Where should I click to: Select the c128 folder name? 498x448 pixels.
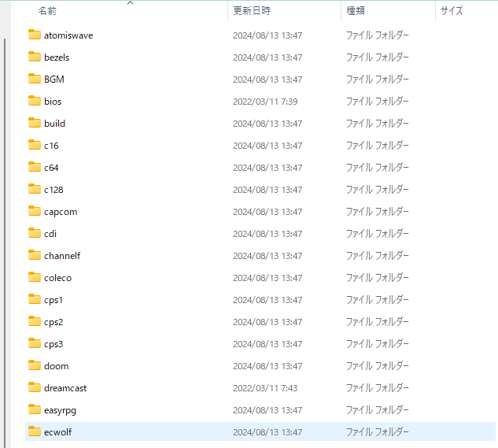pyautogui.click(x=53, y=190)
